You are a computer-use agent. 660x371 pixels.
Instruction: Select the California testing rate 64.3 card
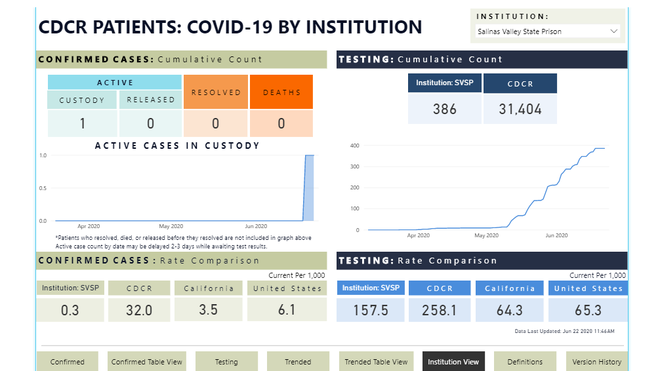pos(509,310)
